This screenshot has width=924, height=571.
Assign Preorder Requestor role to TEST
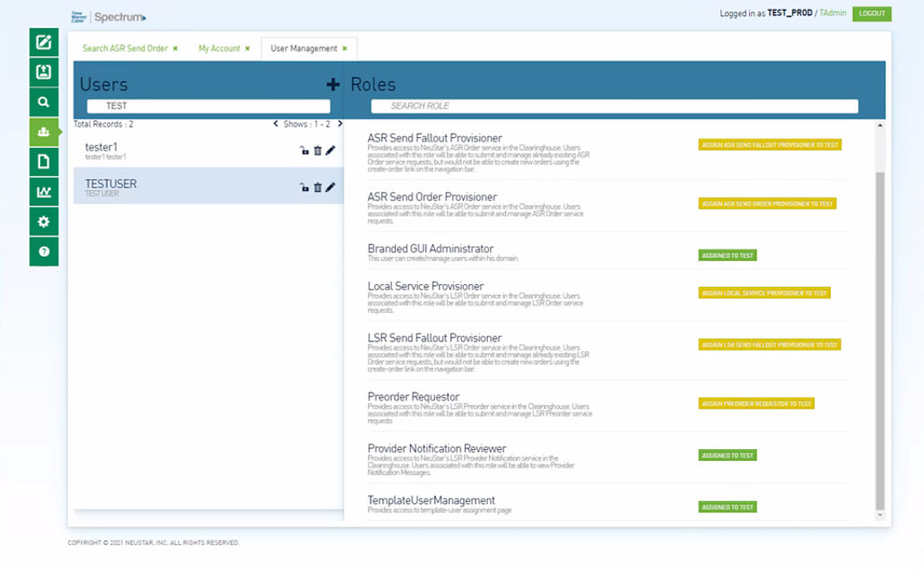coord(755,403)
